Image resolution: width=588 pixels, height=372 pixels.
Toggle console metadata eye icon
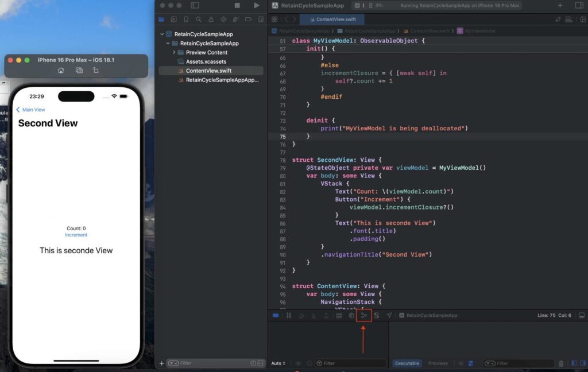coord(461,363)
